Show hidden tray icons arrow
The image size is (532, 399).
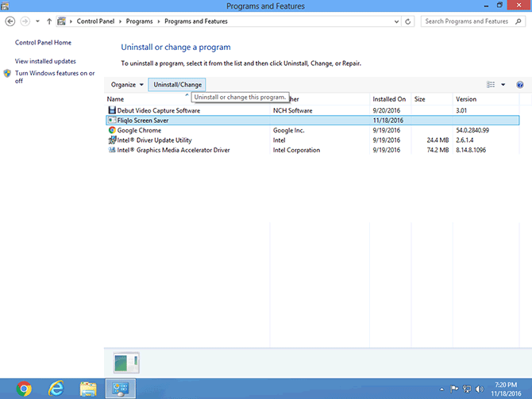[x=441, y=389]
